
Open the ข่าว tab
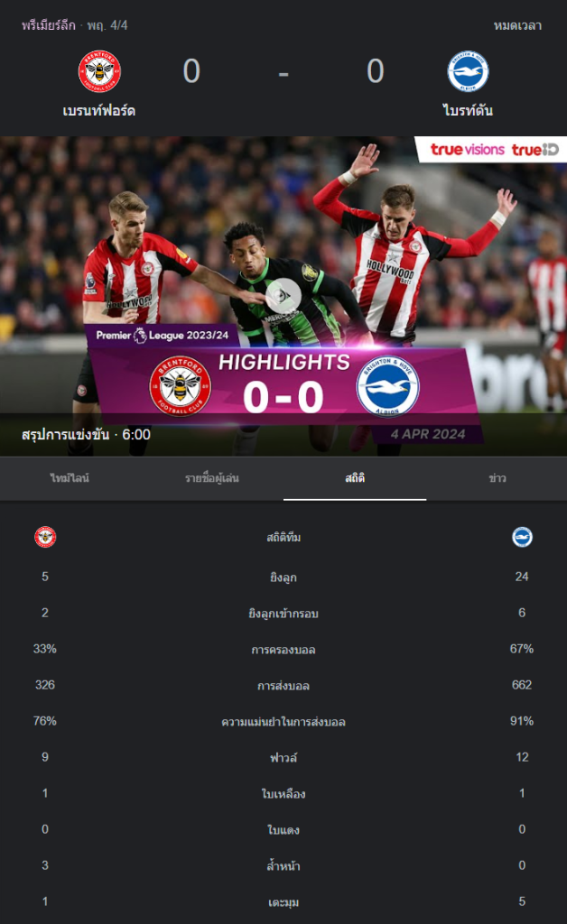click(x=497, y=478)
